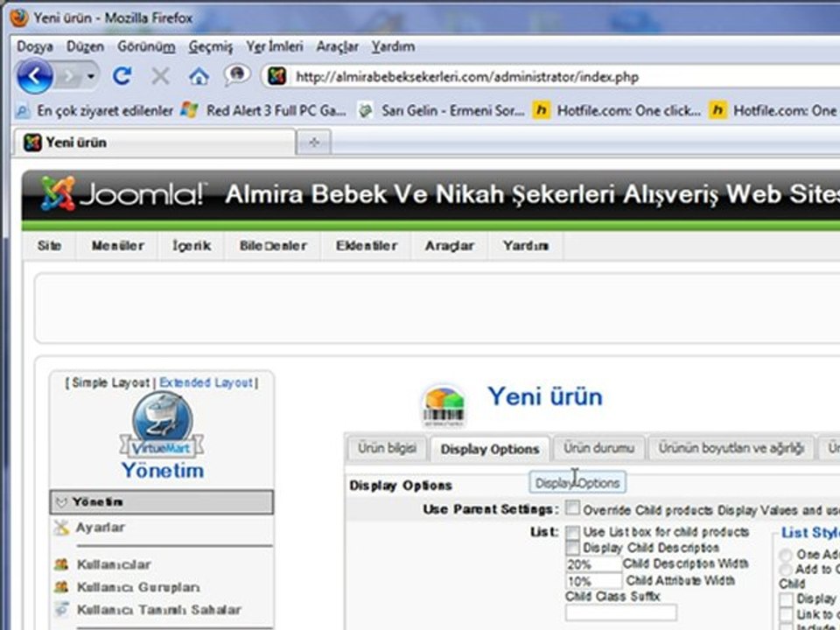Open the Yer İmleri menu

coord(274,46)
